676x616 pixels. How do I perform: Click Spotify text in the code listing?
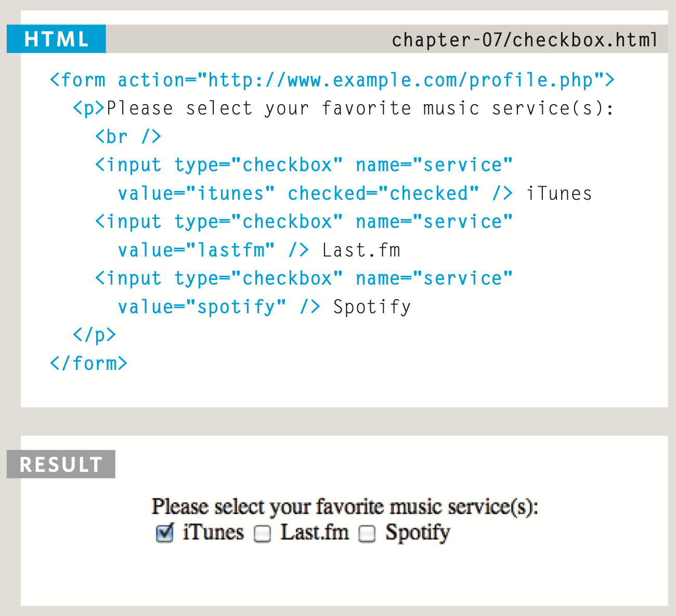tap(372, 307)
